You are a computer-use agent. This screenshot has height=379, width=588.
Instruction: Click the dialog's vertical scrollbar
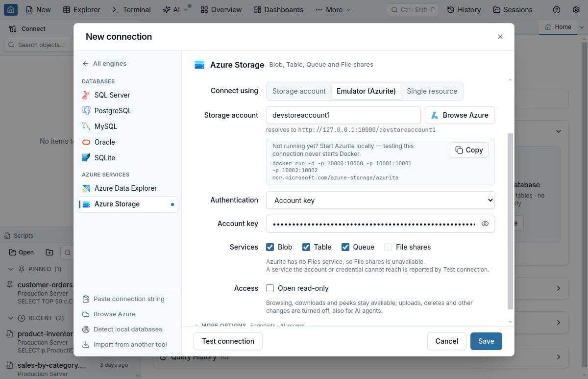coord(510,221)
